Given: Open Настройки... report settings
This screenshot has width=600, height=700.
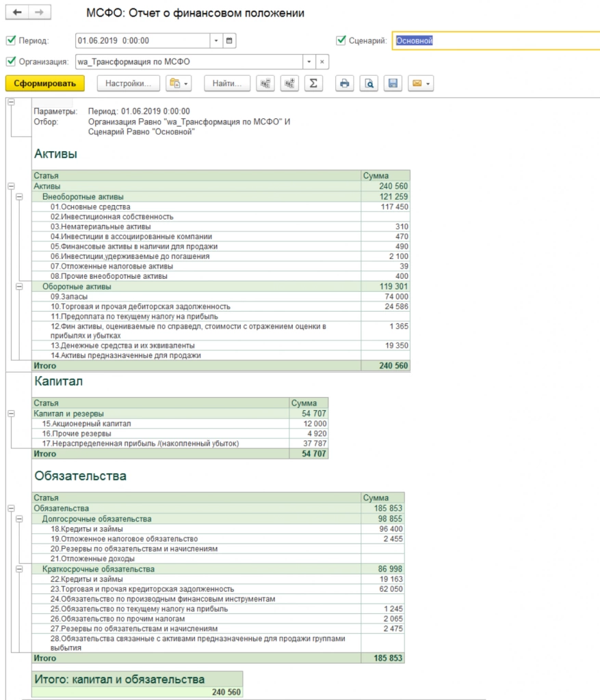Looking at the screenshot, I should 129,83.
